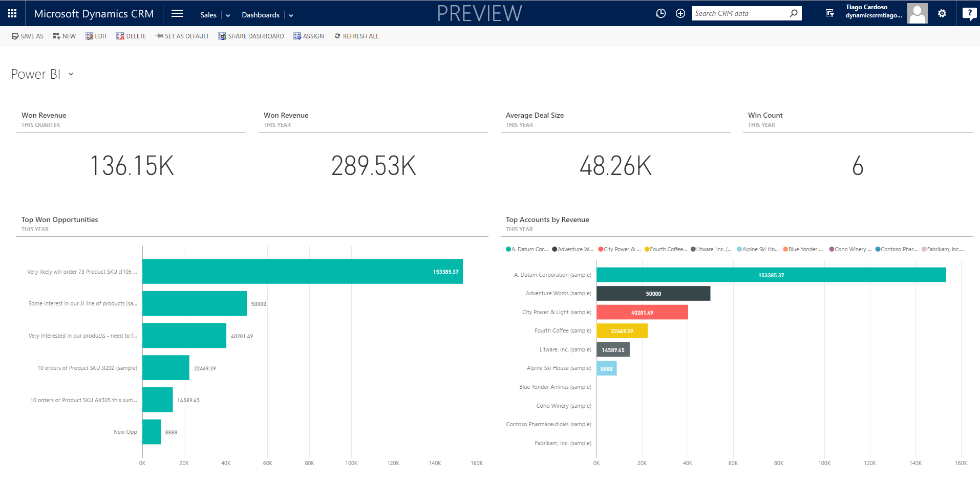
Task: Click the search magnifier icon
Action: tap(793, 13)
